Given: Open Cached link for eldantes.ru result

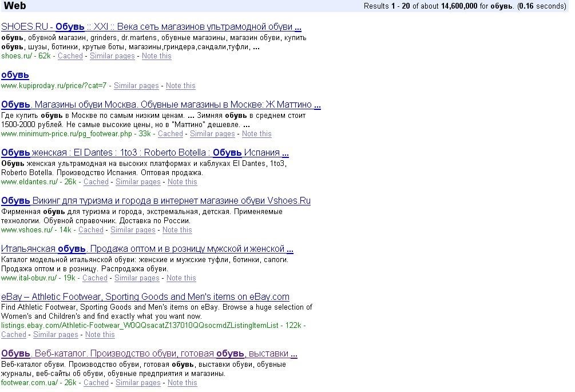Looking at the screenshot, I should point(96,181).
